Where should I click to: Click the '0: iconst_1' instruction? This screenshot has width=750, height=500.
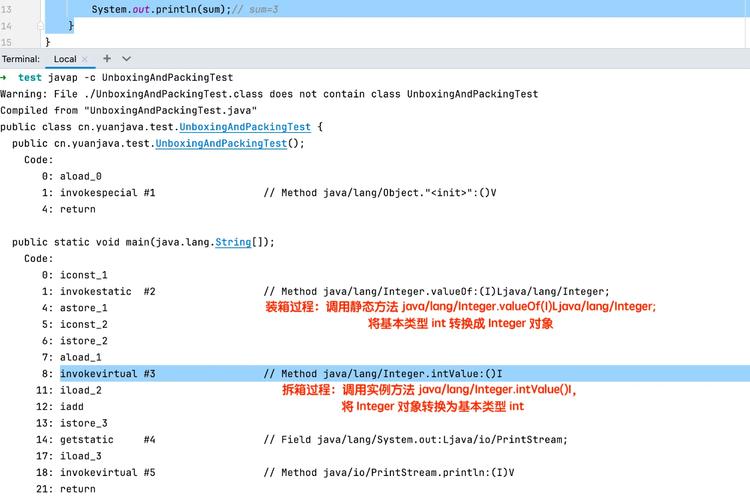(x=75, y=275)
